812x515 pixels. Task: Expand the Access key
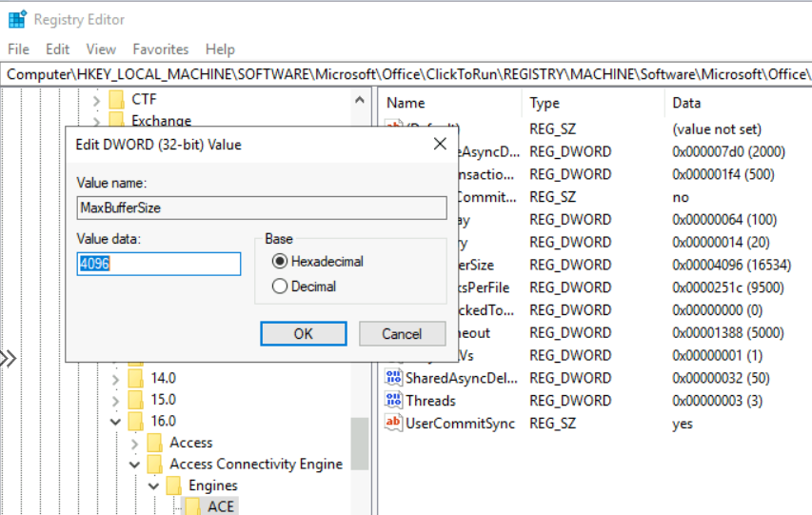[134, 444]
